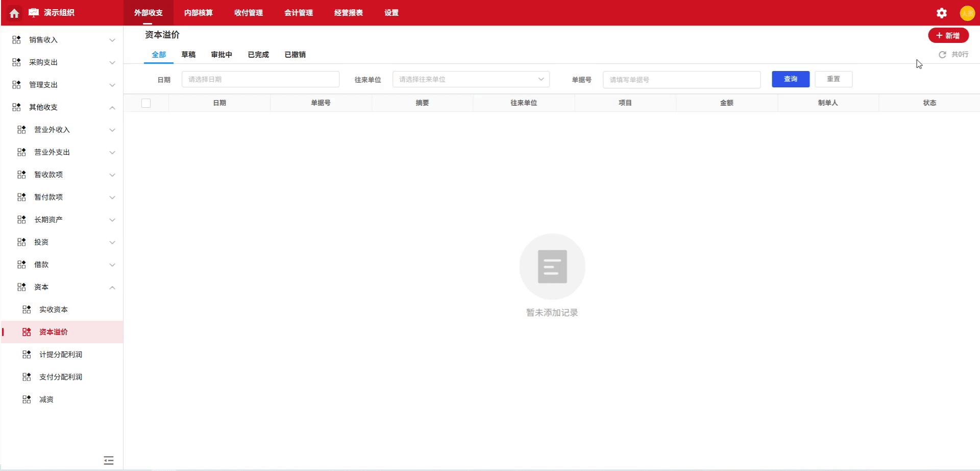Click the icon next to 减资
Screen dimensions: 980x471
[x=26, y=399]
